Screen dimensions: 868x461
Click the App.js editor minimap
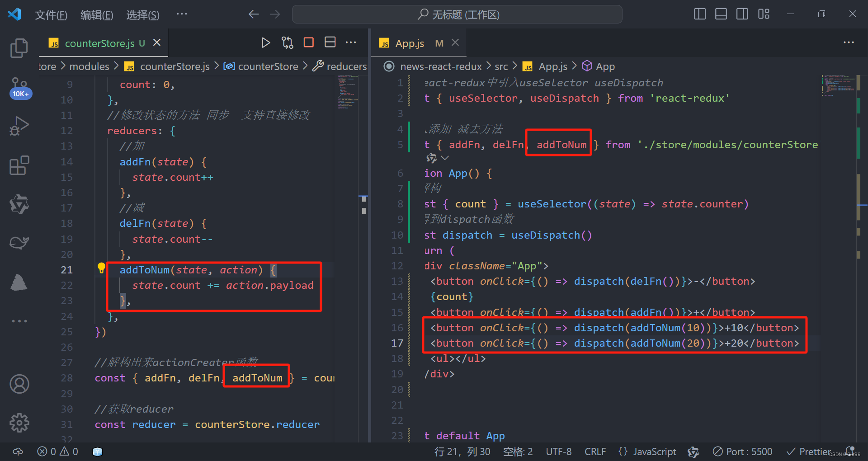pyautogui.click(x=839, y=85)
